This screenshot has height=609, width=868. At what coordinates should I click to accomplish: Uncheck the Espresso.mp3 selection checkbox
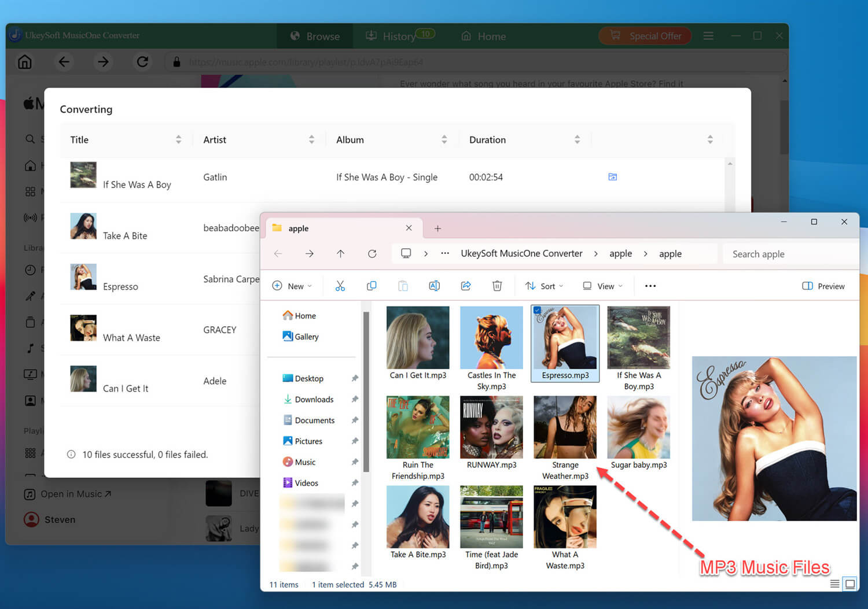point(538,311)
